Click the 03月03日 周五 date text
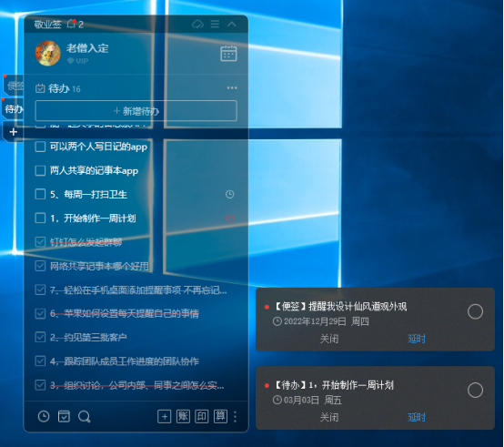The width and height of the screenshot is (504, 447). click(x=313, y=400)
